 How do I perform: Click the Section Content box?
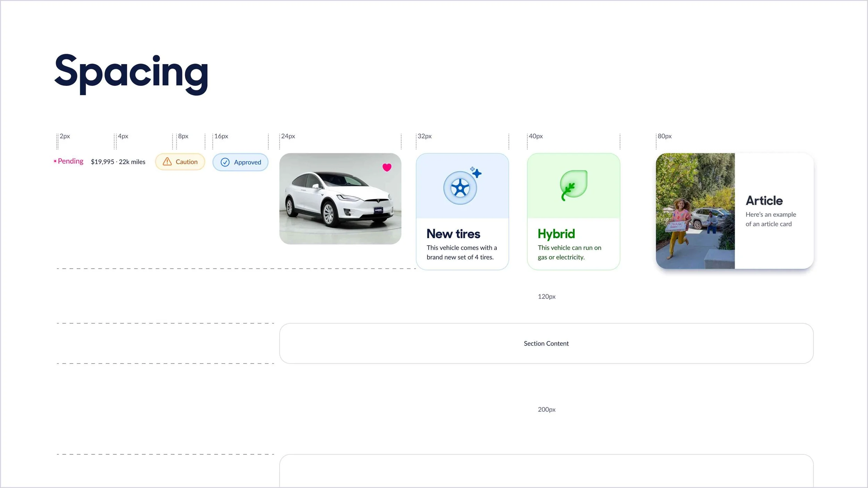click(x=546, y=343)
